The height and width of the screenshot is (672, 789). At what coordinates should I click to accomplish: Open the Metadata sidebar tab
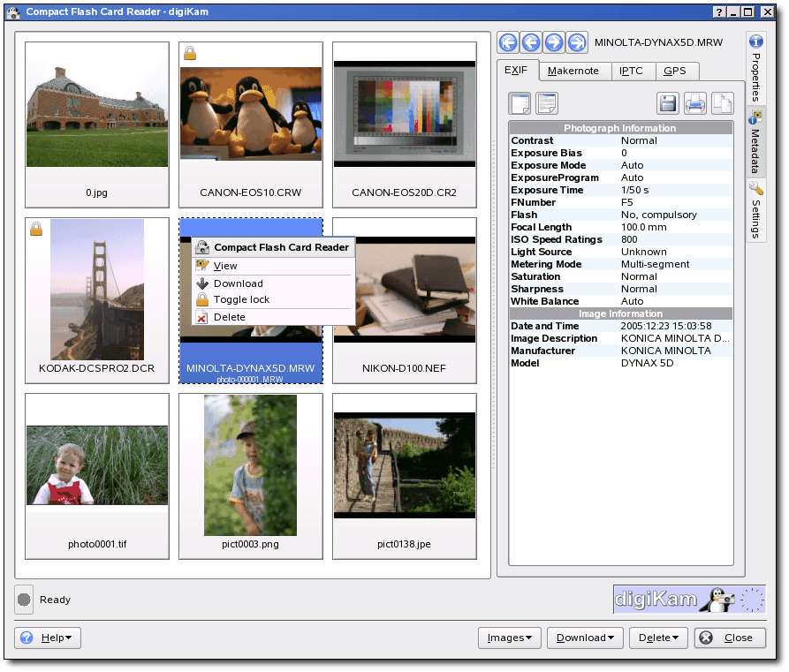tap(755, 142)
